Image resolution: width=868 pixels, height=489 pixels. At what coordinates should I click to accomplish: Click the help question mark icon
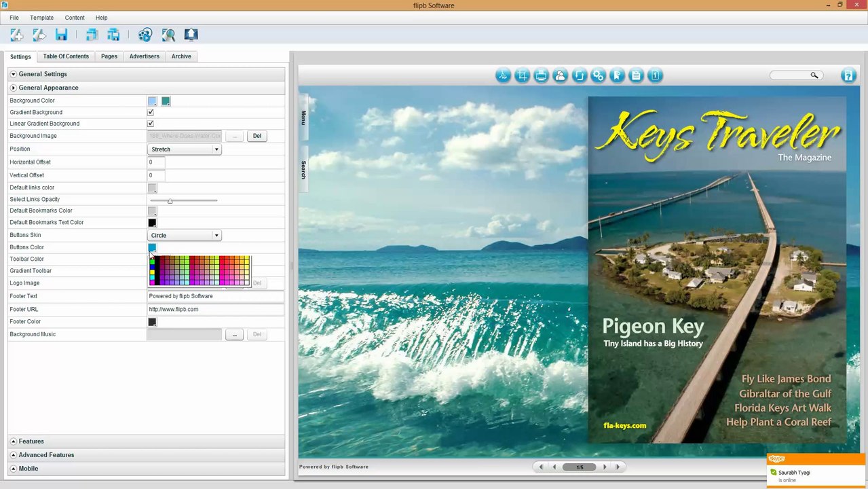[x=848, y=75]
